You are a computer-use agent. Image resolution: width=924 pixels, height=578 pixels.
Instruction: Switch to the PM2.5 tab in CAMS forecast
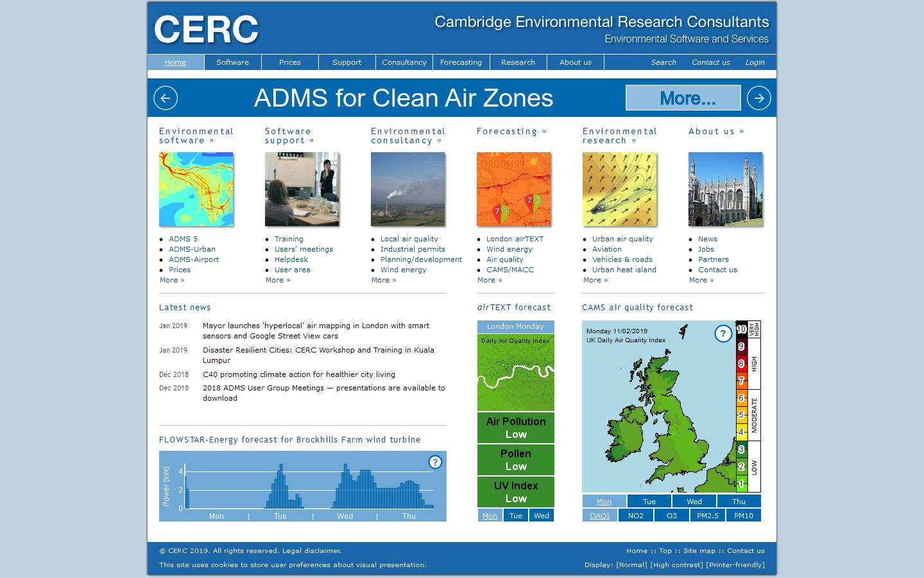coord(707,514)
